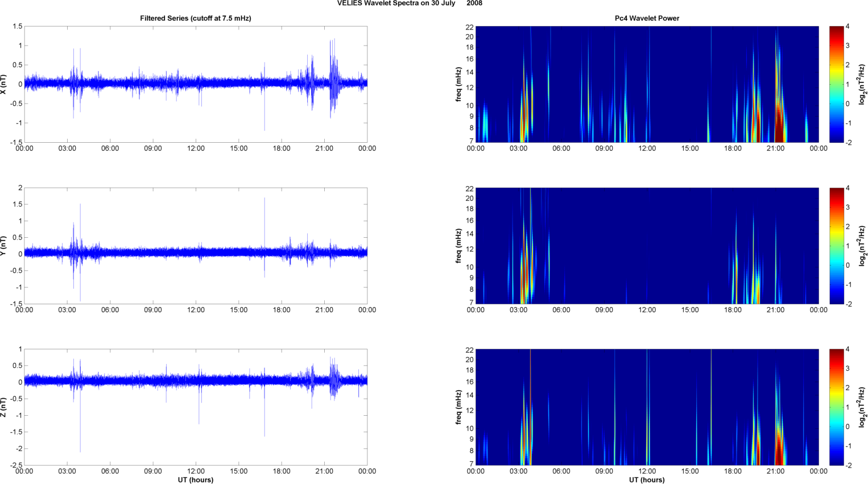This screenshot has width=868, height=484.
Task: Click "freq (mHz)" label of the X-component spectrogram
Action: (458, 84)
